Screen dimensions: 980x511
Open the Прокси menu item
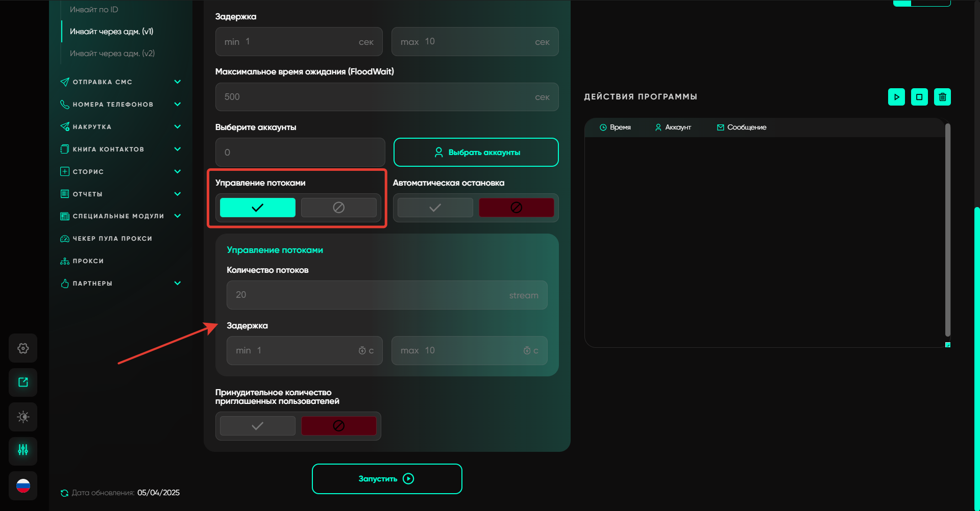pos(88,261)
